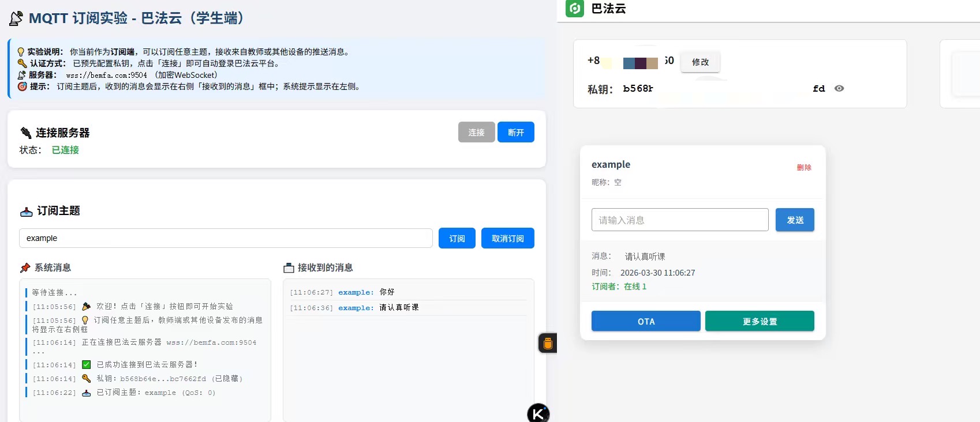Click the 昵称: 空 text
This screenshot has height=422, width=980.
coord(607,182)
